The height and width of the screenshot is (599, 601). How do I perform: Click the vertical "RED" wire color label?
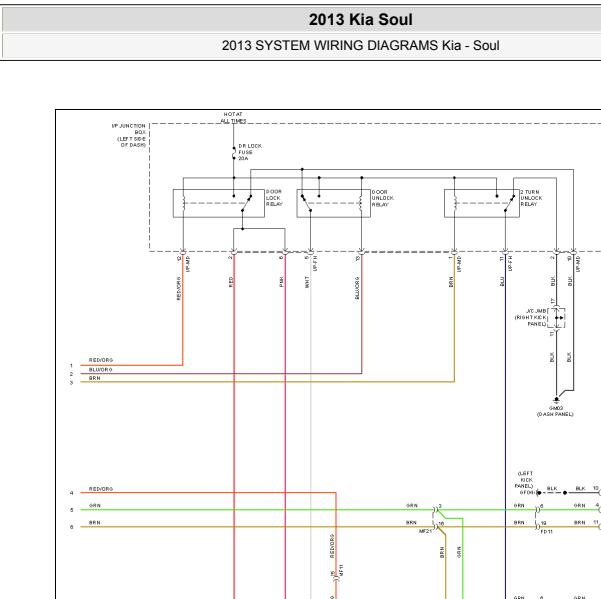[x=231, y=281]
